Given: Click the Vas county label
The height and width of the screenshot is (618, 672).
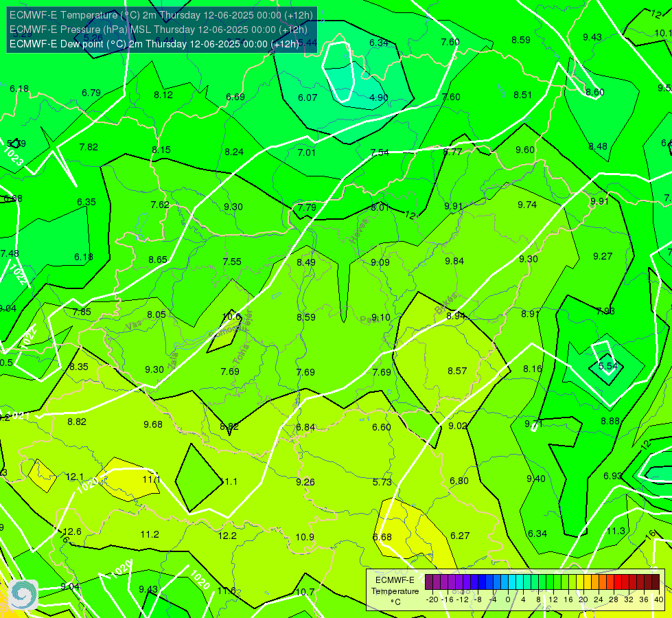Looking at the screenshot, I should point(134,325).
